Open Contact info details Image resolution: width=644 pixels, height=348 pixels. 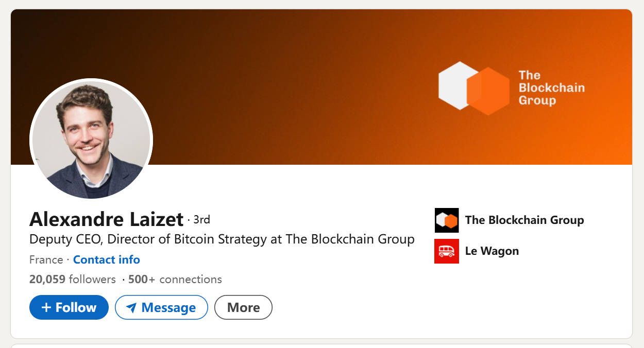click(106, 259)
